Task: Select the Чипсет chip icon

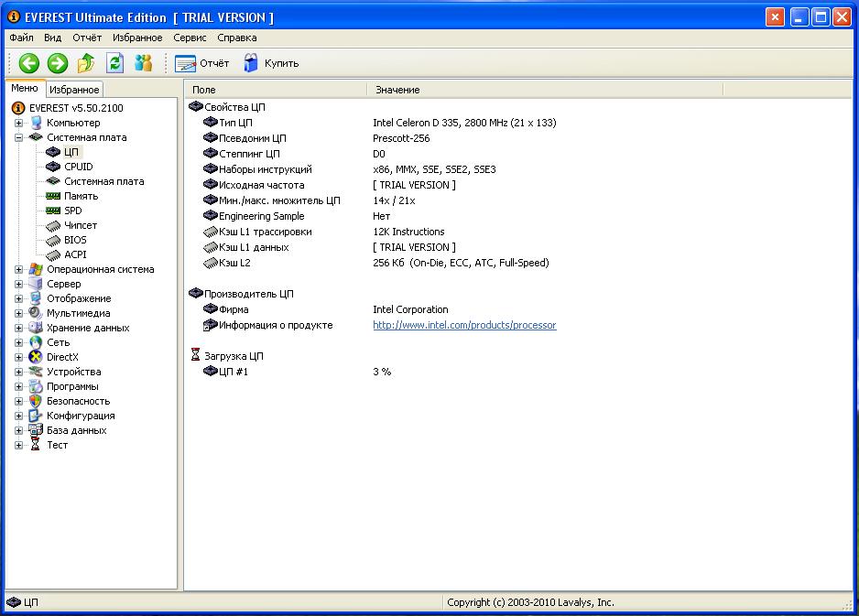Action: tap(53, 225)
